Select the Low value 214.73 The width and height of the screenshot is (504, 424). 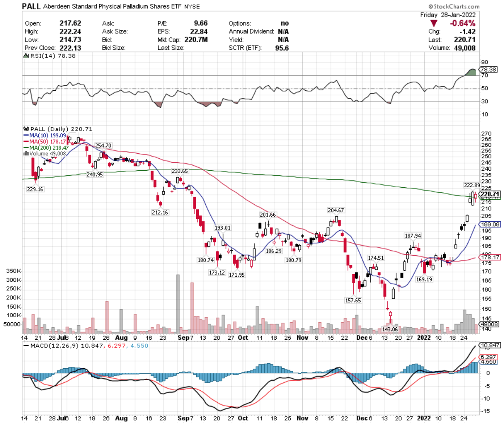(70, 40)
